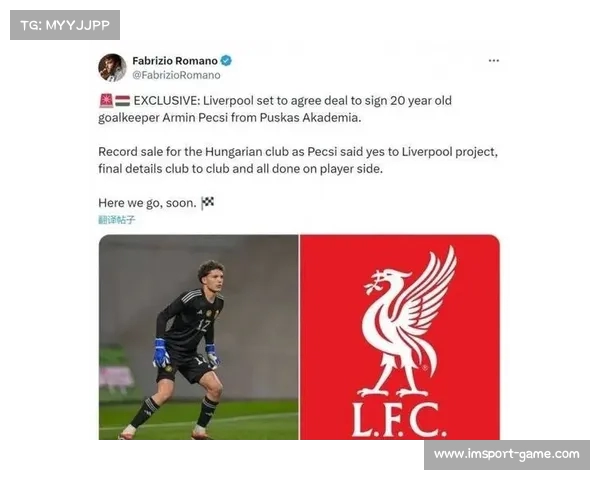Translate the post via 翻译帖子 link
Screen dimensions: 600x480
click(117, 220)
